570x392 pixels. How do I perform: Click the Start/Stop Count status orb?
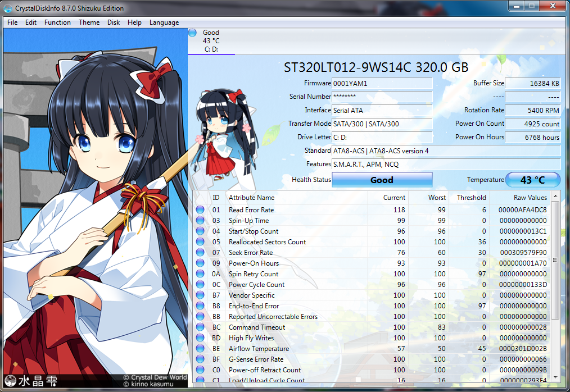coord(200,231)
